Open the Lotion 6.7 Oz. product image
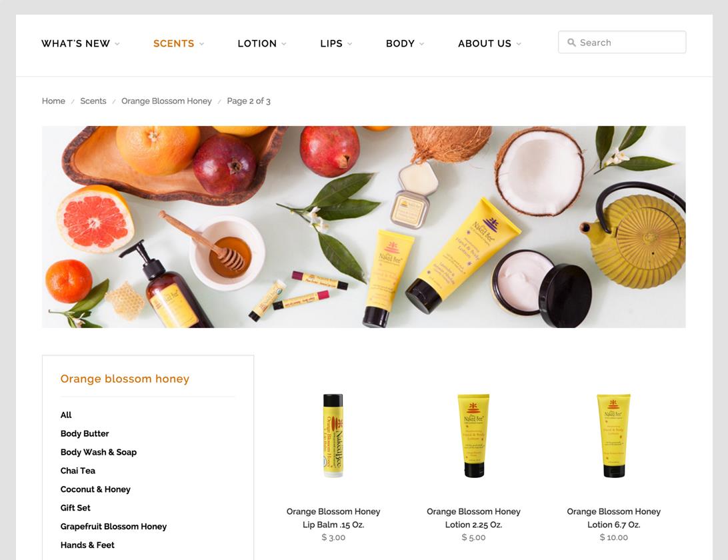Viewport: 728px width, 560px height. [x=613, y=435]
